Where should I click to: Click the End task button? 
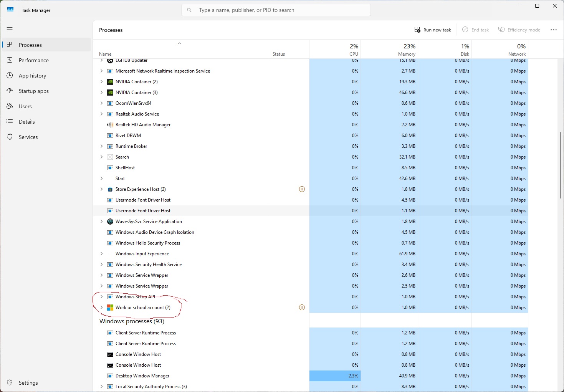[475, 30]
